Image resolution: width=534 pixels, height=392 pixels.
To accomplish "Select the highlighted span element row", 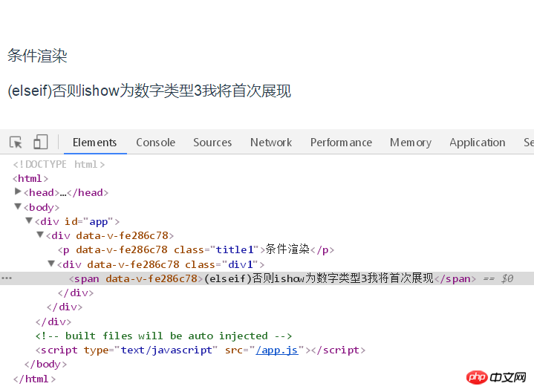I will [x=267, y=278].
